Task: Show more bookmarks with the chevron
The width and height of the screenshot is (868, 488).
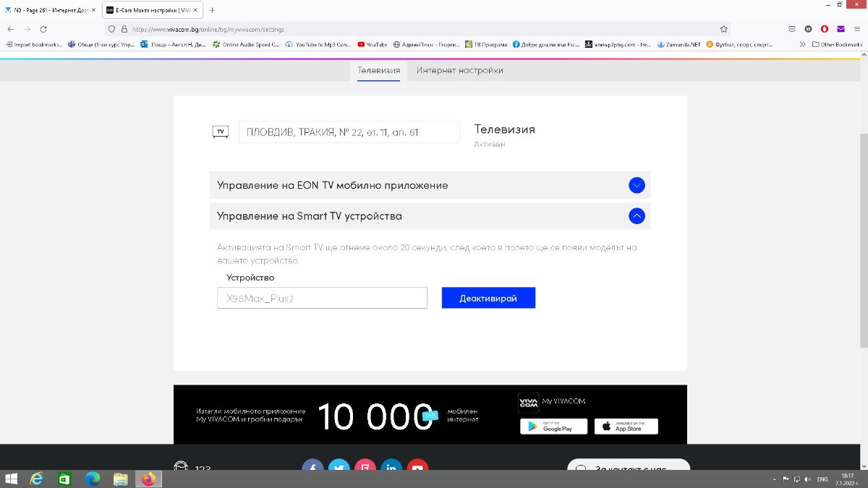Action: 803,44
